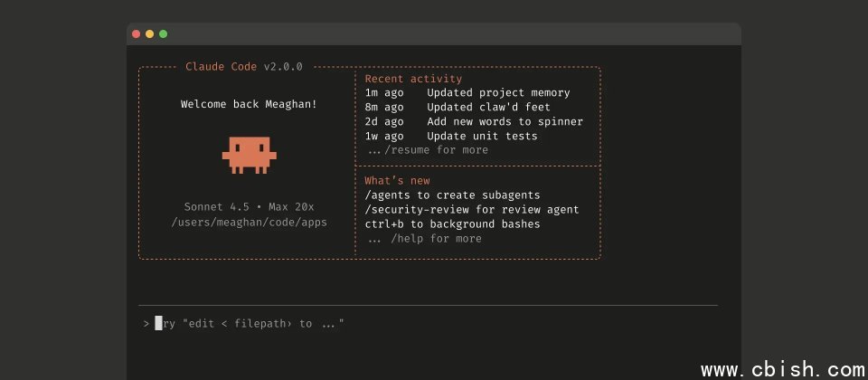Click the "Recent activity" heading
Viewport: 868px width, 380px height.
(413, 80)
